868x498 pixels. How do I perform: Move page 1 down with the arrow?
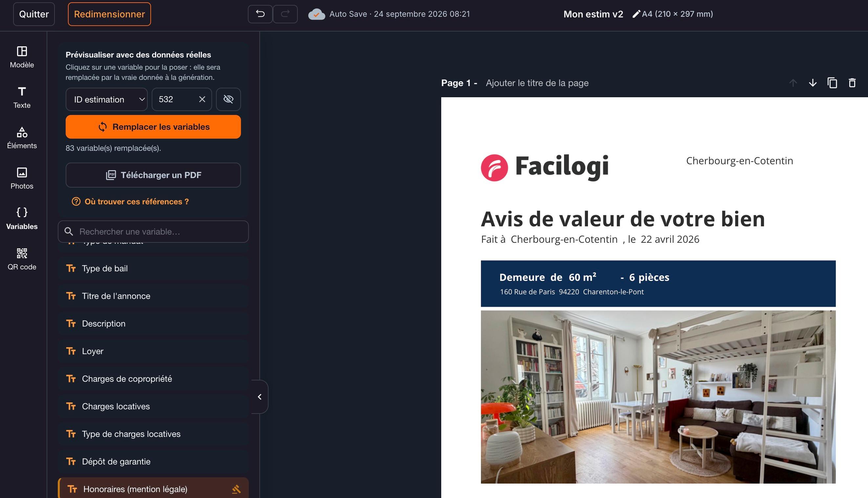tap(813, 83)
